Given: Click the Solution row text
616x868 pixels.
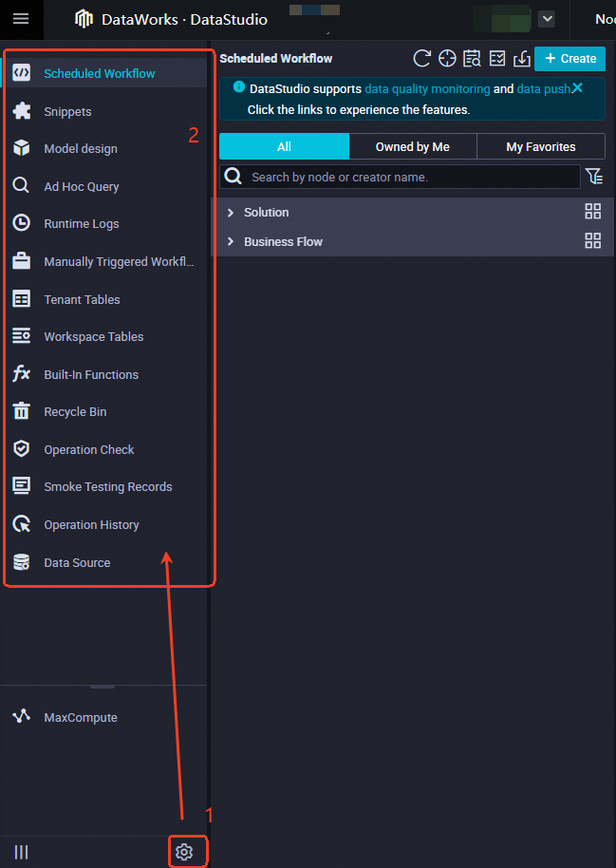Looking at the screenshot, I should pos(266,213).
